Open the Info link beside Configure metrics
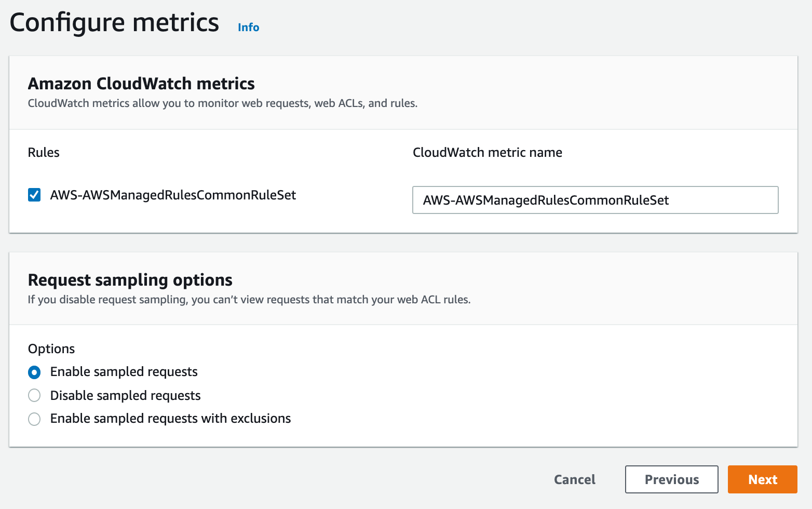The height and width of the screenshot is (509, 812). pos(248,28)
